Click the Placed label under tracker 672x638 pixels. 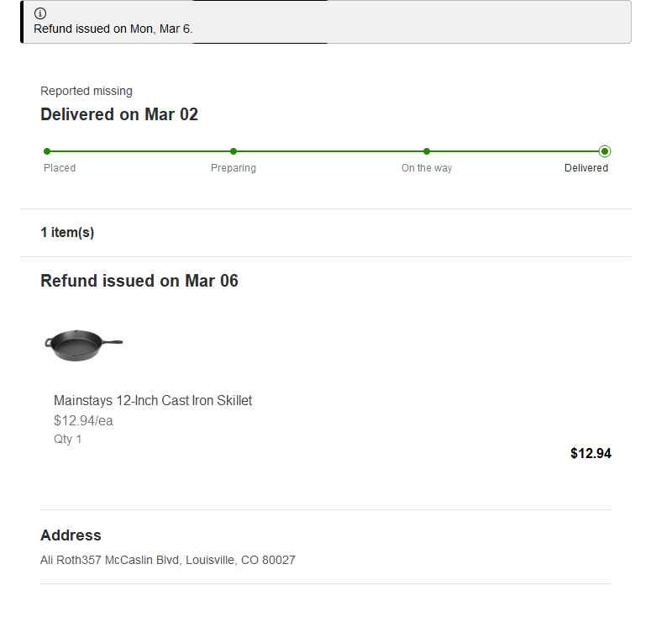(60, 168)
